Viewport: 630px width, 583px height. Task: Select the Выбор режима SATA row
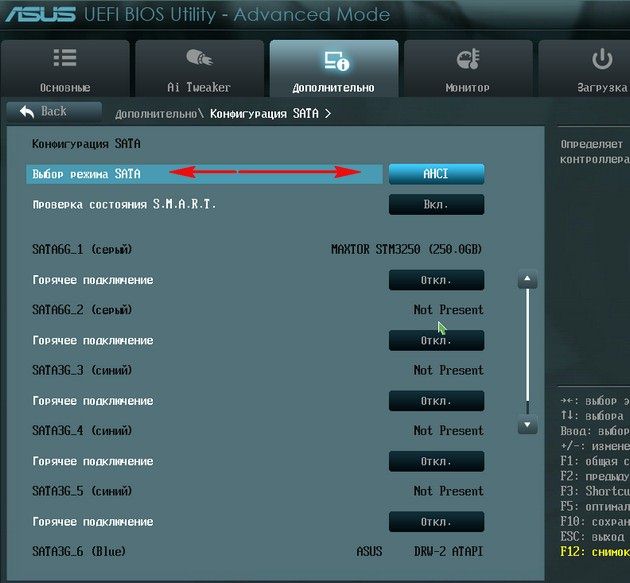point(204,174)
